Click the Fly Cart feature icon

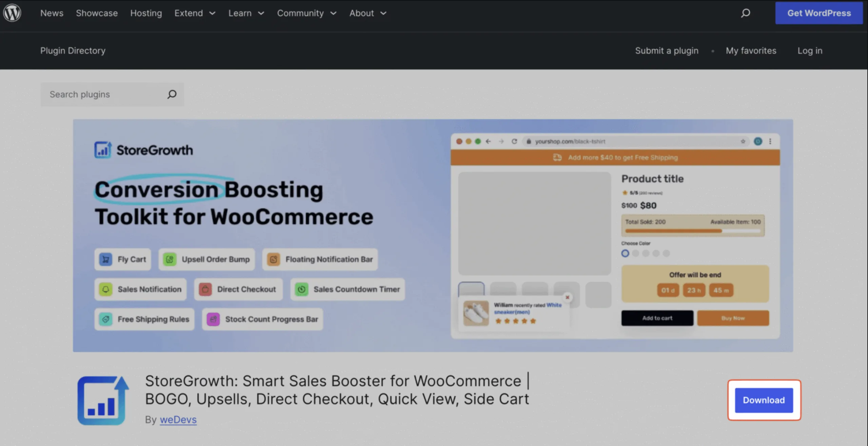[106, 259]
